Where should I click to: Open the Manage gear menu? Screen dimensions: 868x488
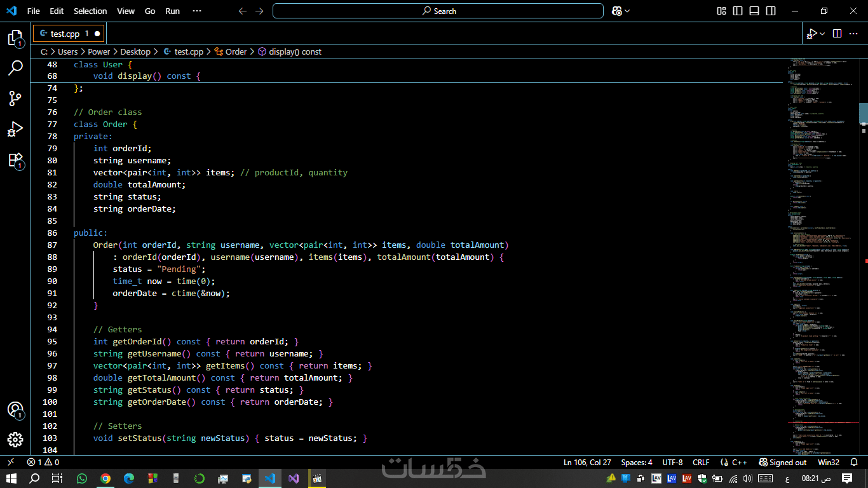(15, 440)
